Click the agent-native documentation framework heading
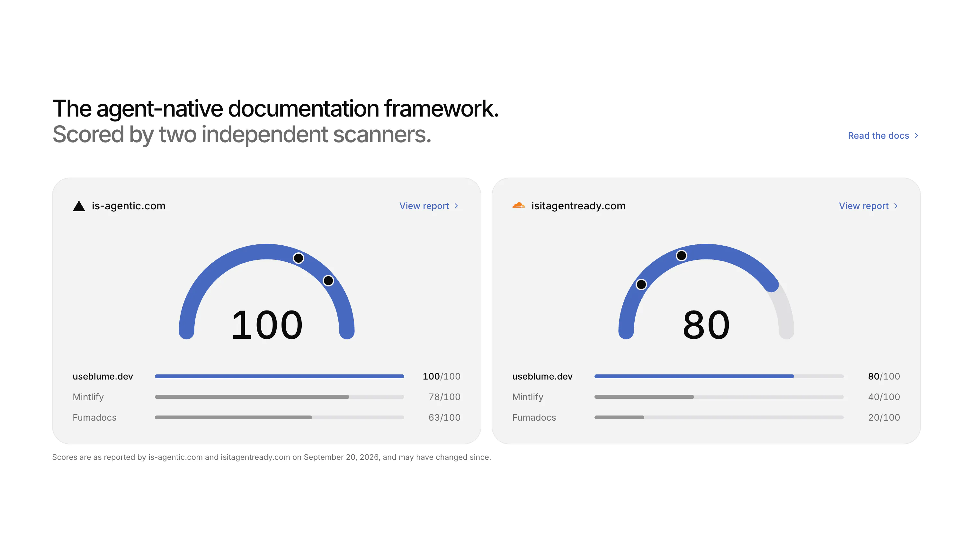The image size is (973, 560). click(276, 109)
